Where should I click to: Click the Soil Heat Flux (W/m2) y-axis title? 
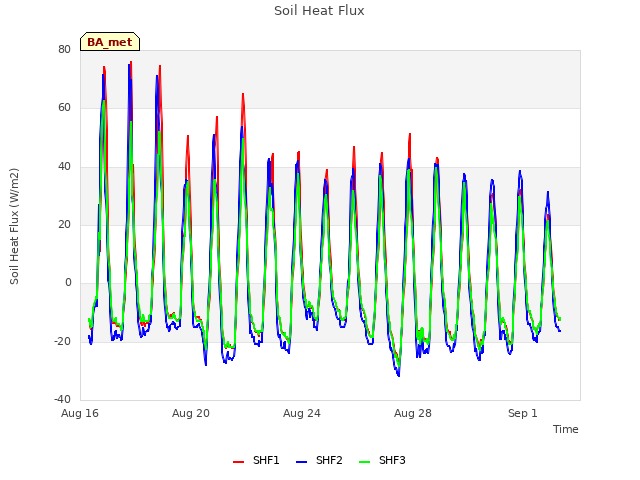pyautogui.click(x=14, y=226)
